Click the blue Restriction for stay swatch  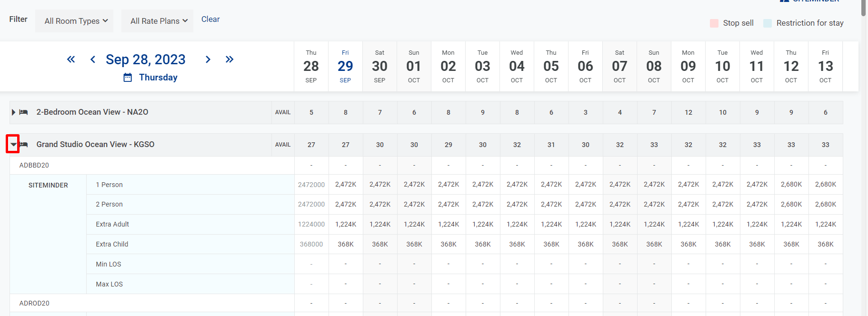tap(768, 23)
